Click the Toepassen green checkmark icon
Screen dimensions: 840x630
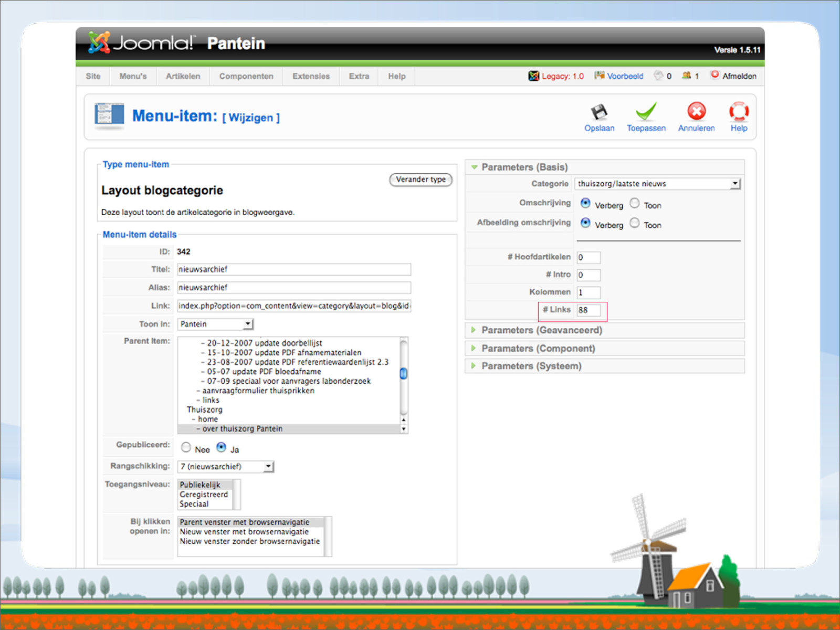[x=646, y=111]
